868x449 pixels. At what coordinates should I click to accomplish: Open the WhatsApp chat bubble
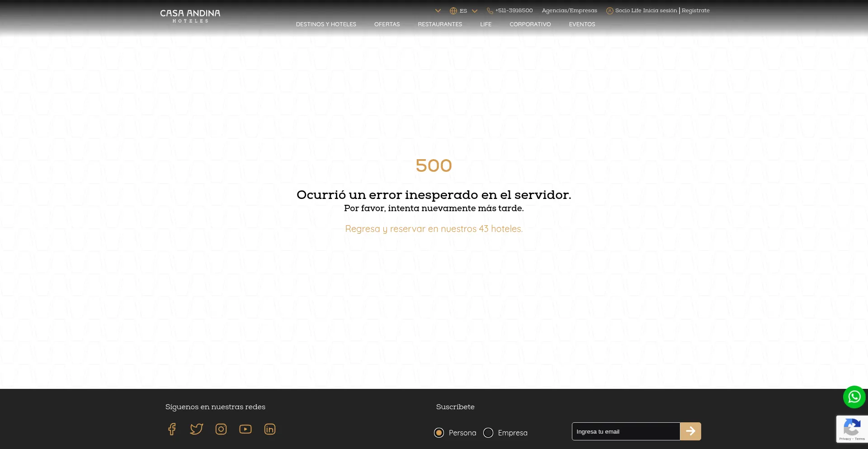tap(854, 397)
